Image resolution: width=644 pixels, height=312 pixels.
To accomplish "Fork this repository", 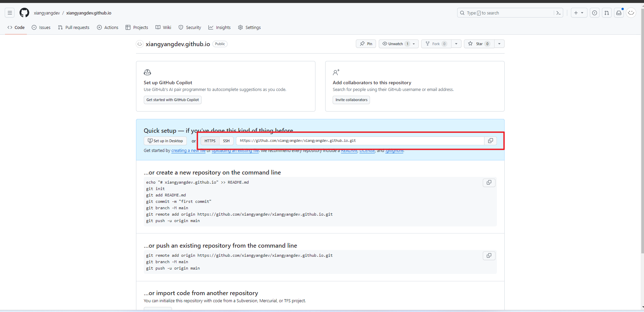I will (x=436, y=44).
